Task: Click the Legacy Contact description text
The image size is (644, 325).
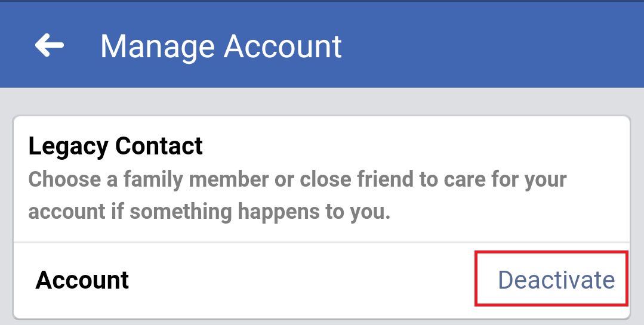Action: (x=297, y=196)
